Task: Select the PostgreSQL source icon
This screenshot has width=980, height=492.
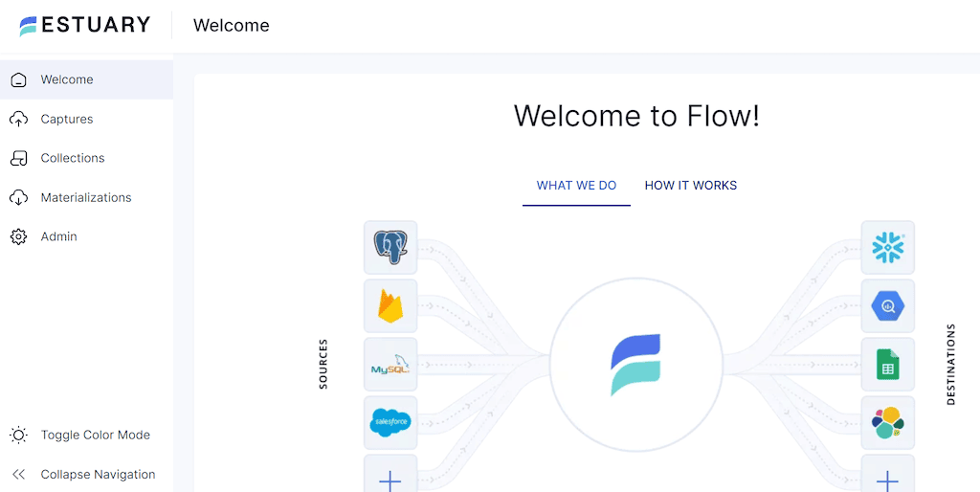Action: coord(390,247)
